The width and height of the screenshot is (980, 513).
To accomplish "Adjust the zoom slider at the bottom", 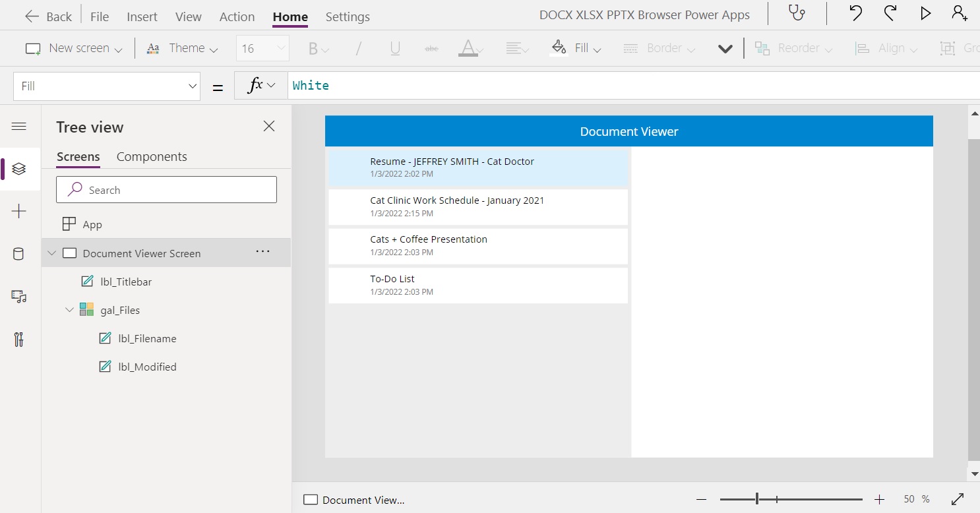I will click(757, 499).
